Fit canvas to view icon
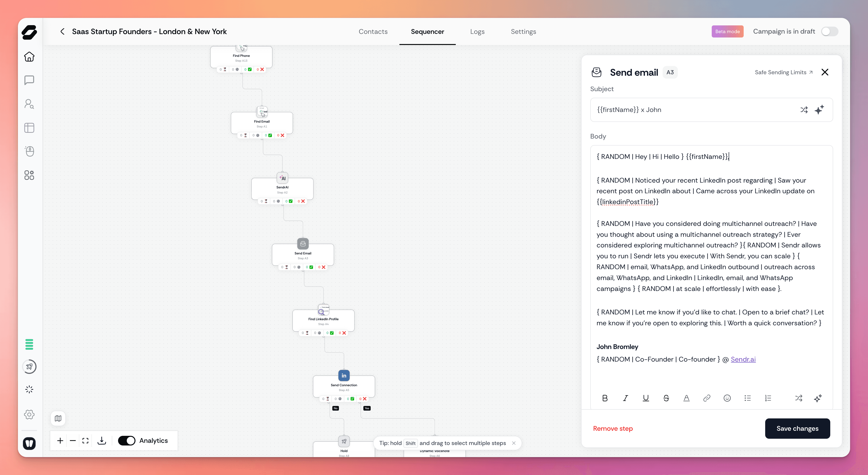868x475 pixels. coord(86,441)
